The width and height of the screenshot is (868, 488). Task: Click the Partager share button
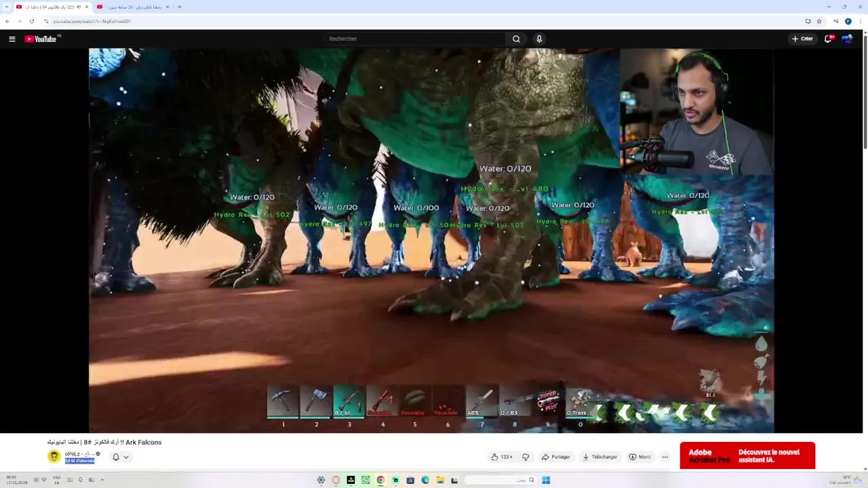coord(555,457)
